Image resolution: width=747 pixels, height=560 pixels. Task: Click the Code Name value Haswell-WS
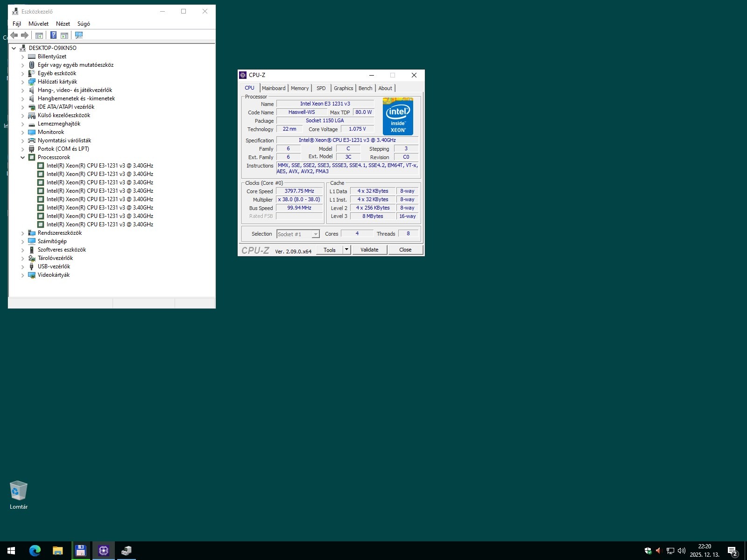tap(302, 112)
